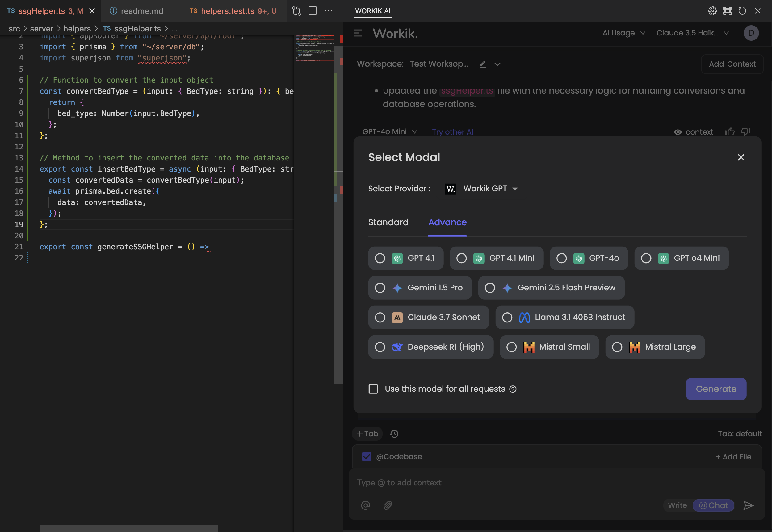Switch to Write mode
This screenshot has height=532, width=772.
677,505
